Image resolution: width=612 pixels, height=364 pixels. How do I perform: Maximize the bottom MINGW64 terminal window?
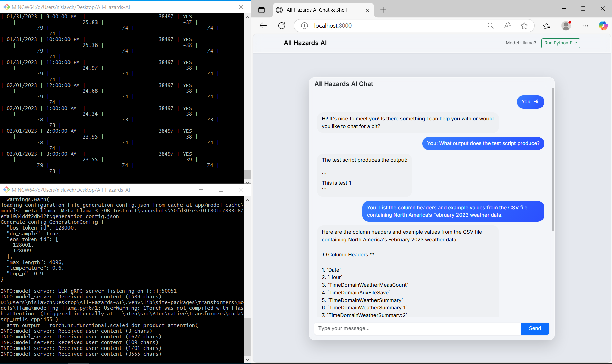(x=221, y=190)
